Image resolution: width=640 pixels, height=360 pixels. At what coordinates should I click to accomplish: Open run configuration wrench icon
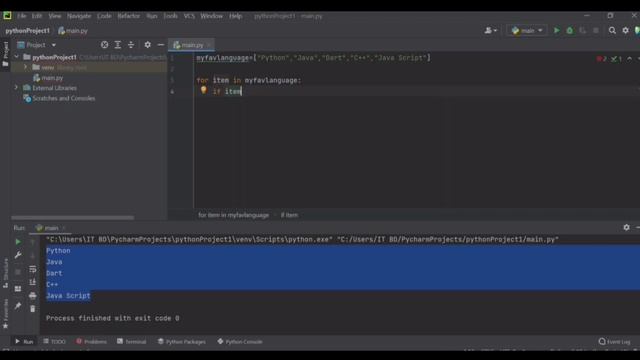click(x=18, y=255)
